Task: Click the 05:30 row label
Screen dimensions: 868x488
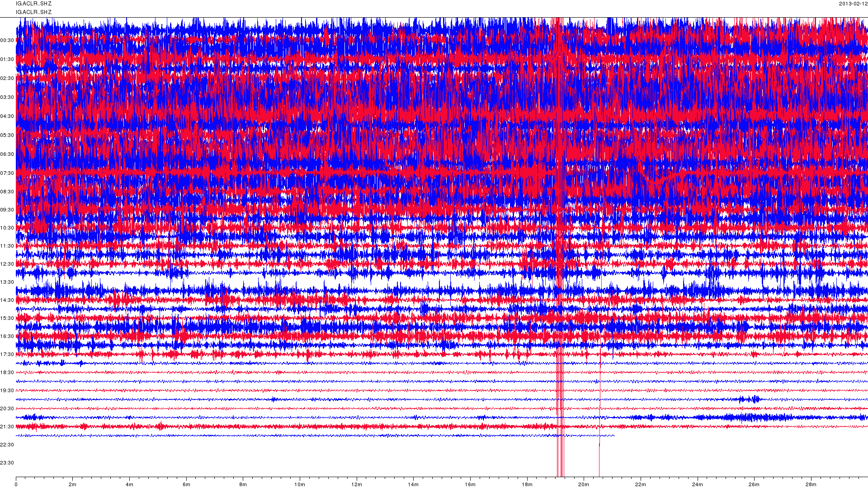Action: (x=7, y=136)
